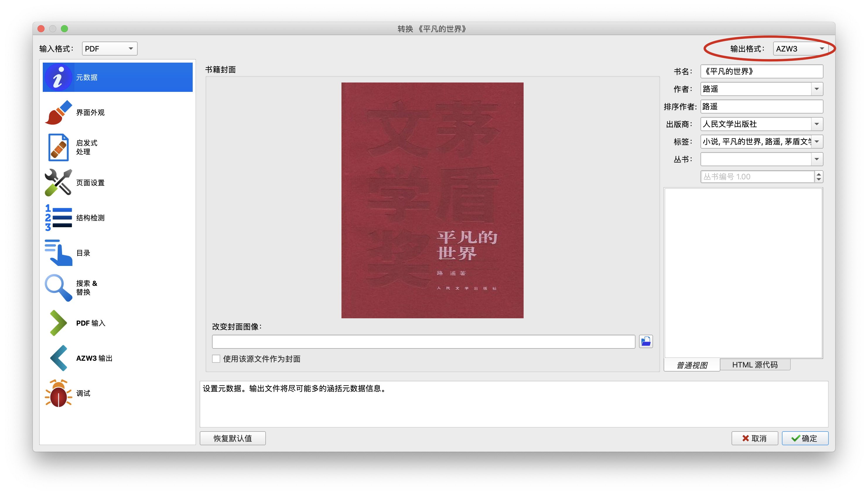
Task: Open 界面外观 paintbrush icon
Action: click(x=58, y=112)
